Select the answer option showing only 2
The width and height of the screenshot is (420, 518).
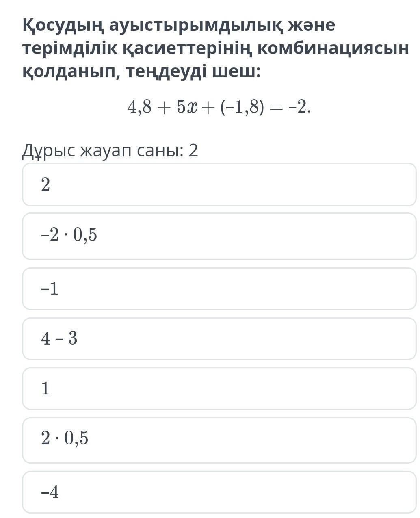click(219, 184)
